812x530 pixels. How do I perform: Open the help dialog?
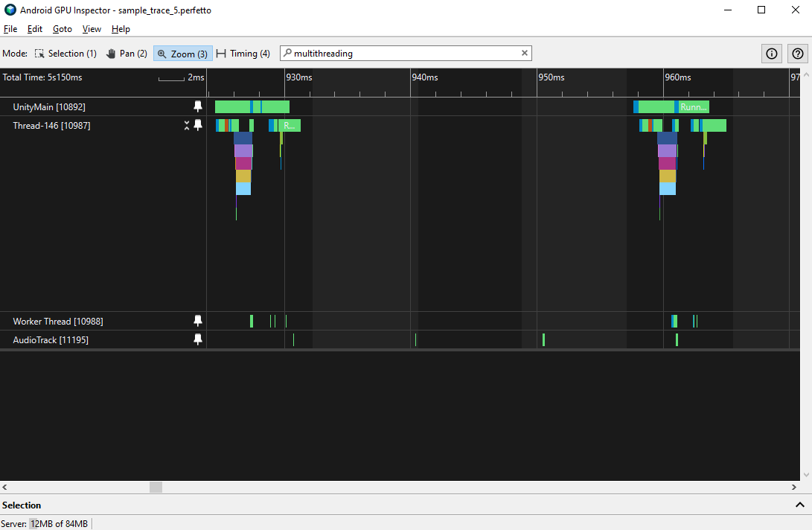[x=797, y=53]
